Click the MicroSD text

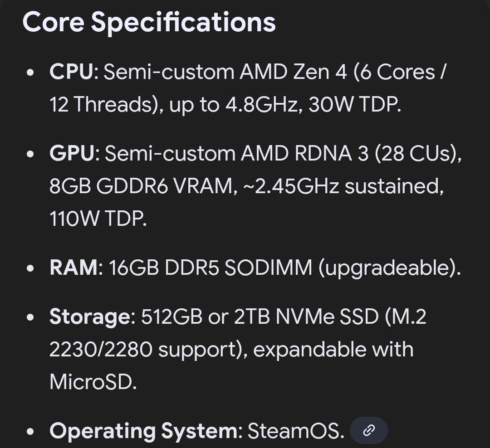click(x=93, y=382)
